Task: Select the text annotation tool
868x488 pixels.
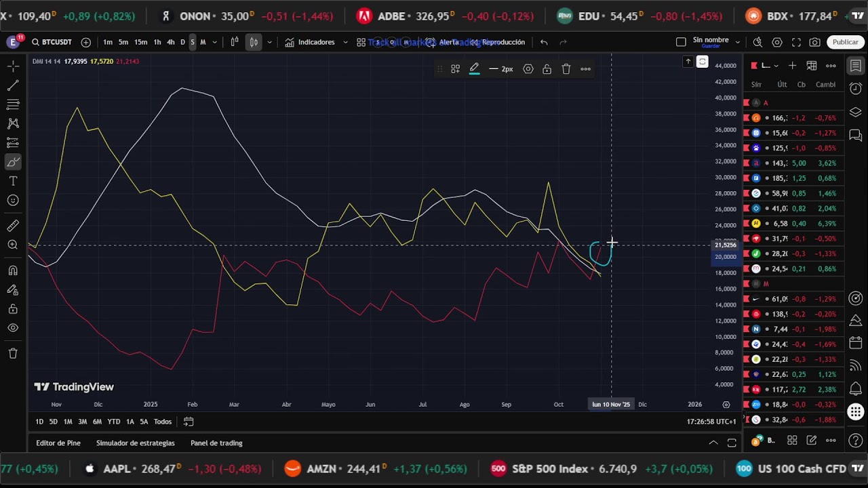Action: tap(13, 181)
